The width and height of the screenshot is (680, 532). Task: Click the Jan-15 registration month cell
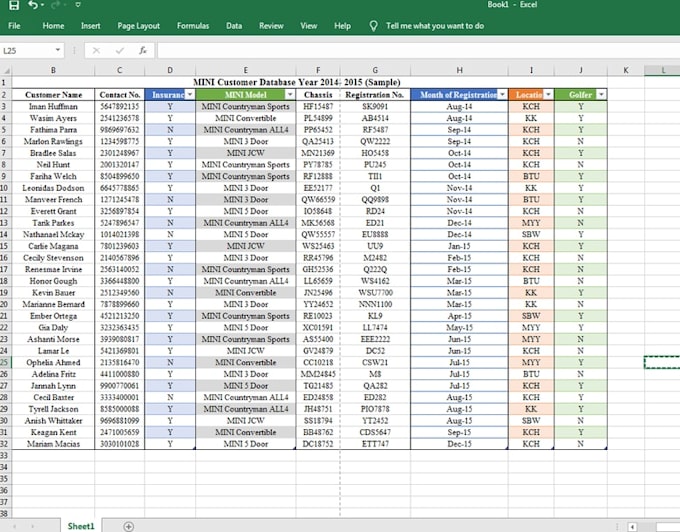[x=459, y=246]
